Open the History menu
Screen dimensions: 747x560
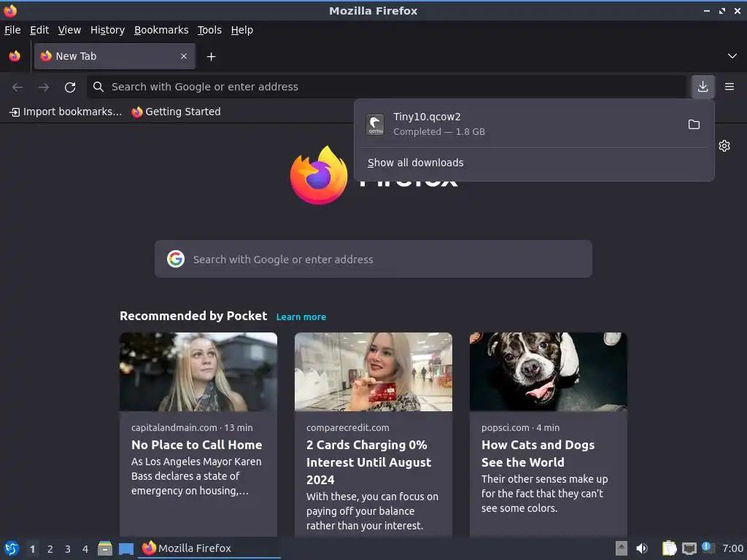[x=107, y=30]
